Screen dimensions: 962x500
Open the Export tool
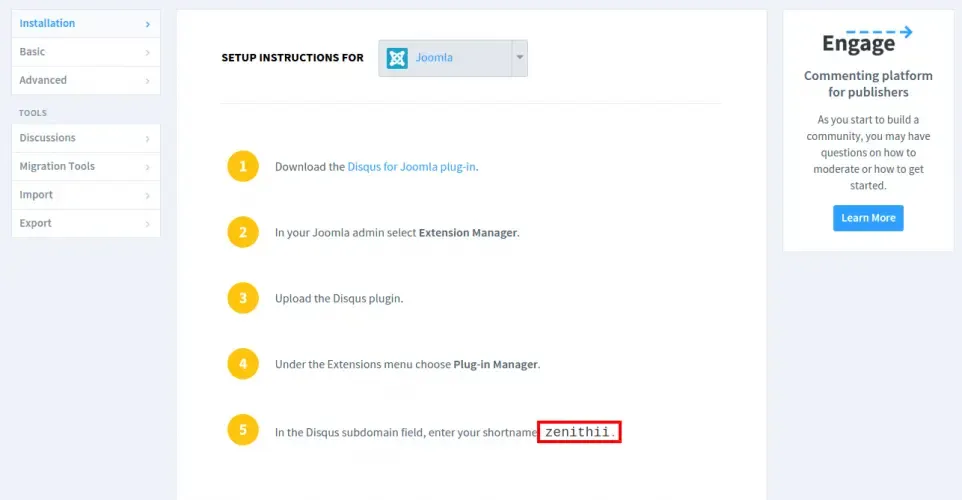(86, 223)
